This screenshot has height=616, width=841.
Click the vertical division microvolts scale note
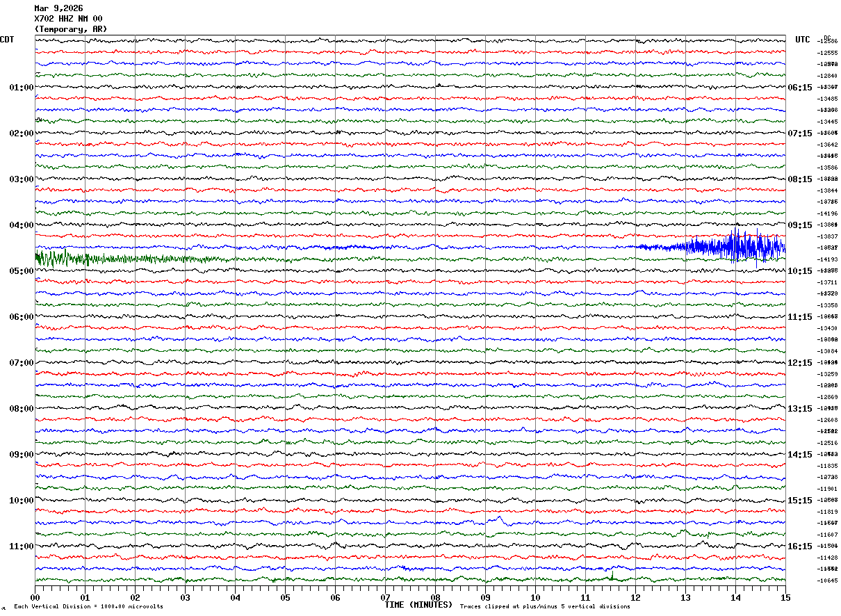(x=88, y=607)
